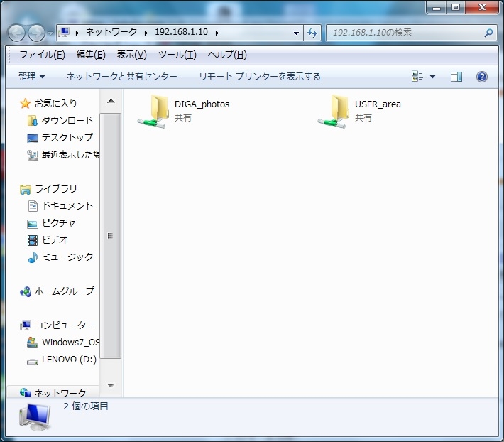The height and width of the screenshot is (442, 504).
Task: Click the DIGA_photos name label
Action: click(x=202, y=104)
